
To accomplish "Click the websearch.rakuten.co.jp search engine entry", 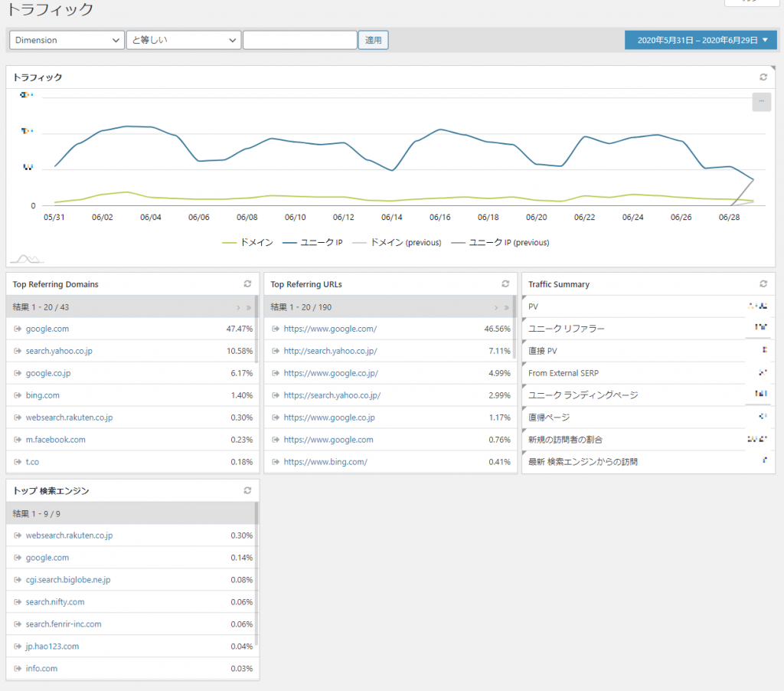I will 69,535.
